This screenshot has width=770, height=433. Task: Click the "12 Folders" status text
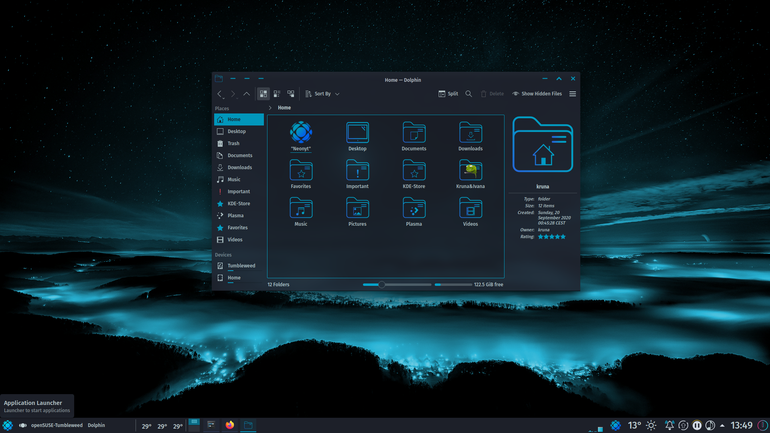coord(278,285)
